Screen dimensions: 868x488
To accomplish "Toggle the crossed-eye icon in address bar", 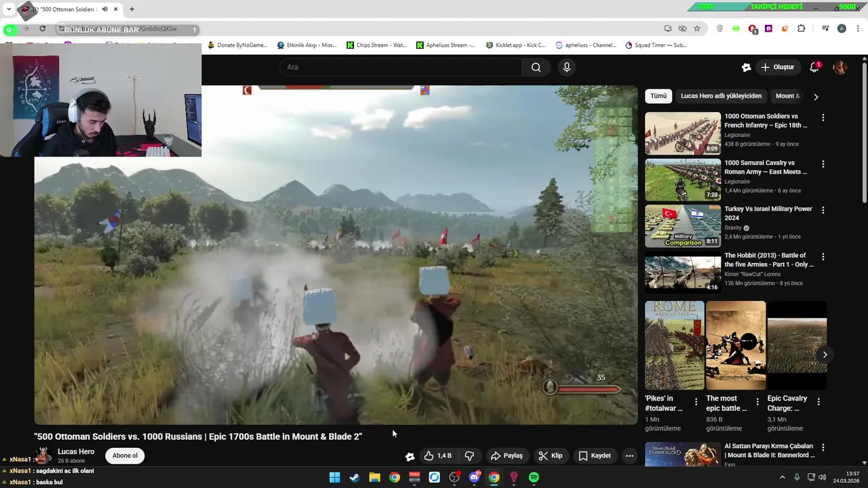I will [x=682, y=28].
